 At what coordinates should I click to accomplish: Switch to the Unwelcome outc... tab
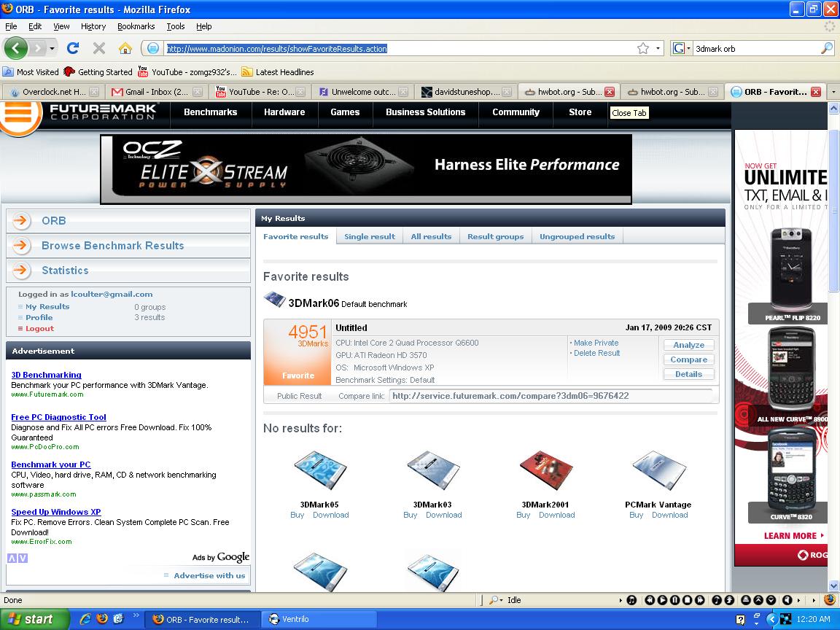(x=362, y=92)
